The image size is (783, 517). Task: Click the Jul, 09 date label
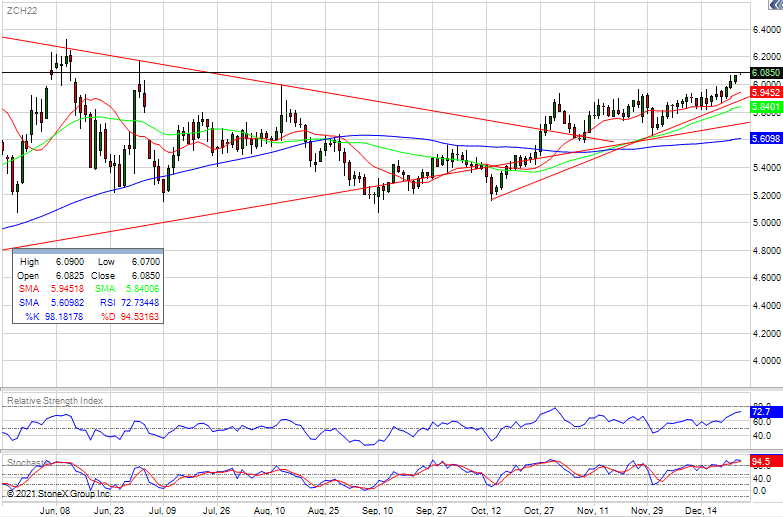tap(162, 511)
